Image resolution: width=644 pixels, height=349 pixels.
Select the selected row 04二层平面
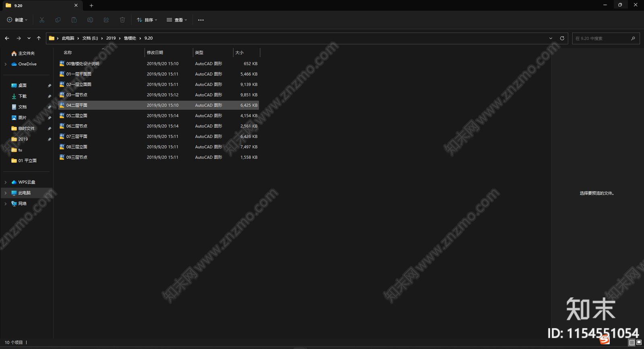(x=159, y=105)
